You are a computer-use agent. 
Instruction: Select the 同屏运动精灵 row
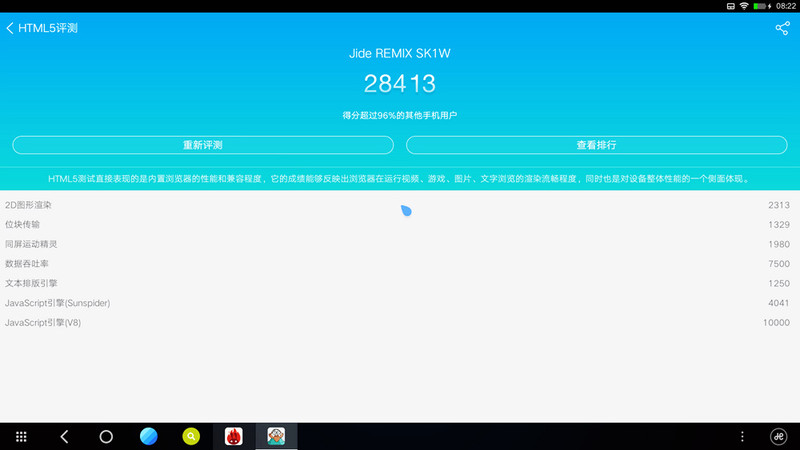[x=400, y=244]
